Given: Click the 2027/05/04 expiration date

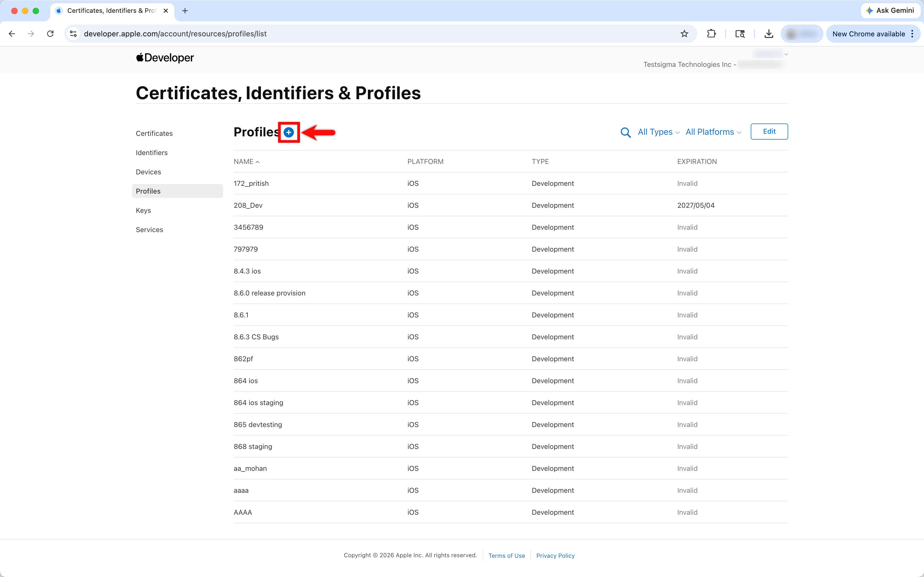Looking at the screenshot, I should [696, 205].
